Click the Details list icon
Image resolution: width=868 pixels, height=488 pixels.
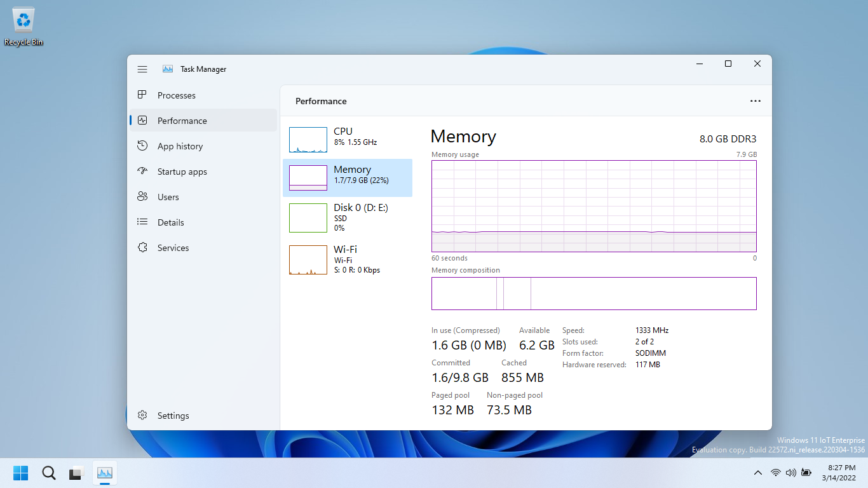tap(142, 222)
